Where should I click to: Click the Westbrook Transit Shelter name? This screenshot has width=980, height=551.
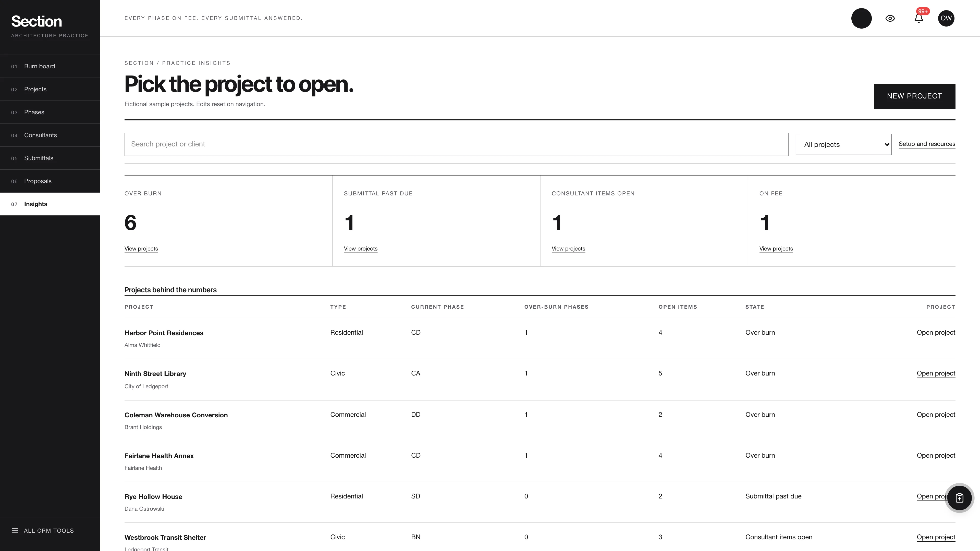165,538
